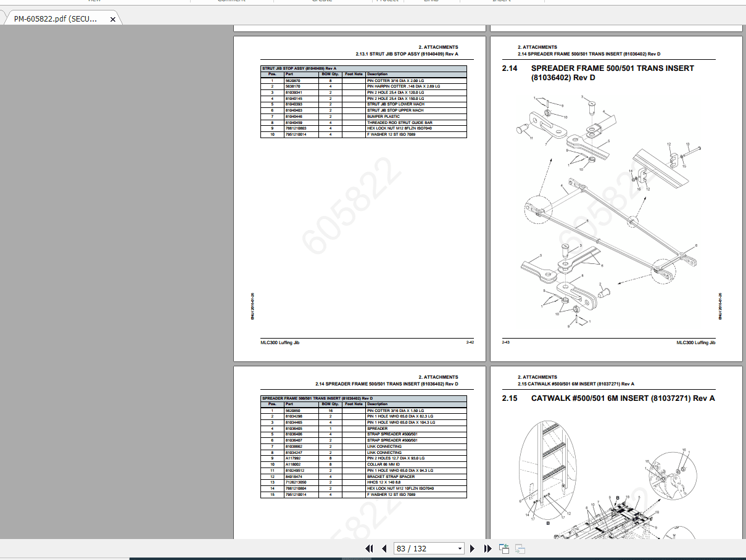Open the page number dropdown list

[x=459, y=548]
